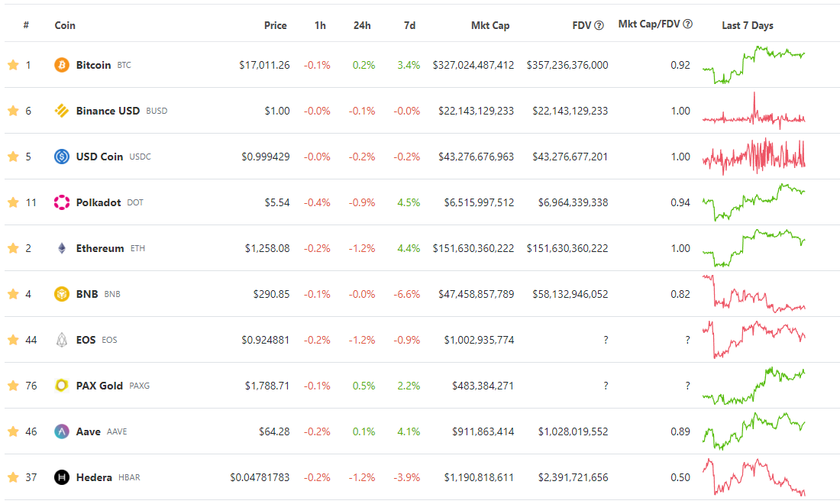View PAX Gold's last 7 days sparkline

point(754,386)
